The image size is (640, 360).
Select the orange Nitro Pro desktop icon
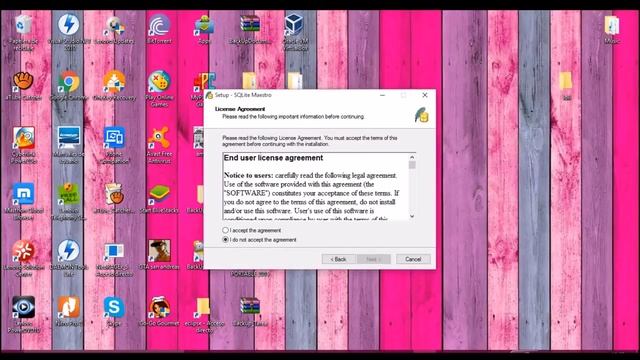pos(69,307)
